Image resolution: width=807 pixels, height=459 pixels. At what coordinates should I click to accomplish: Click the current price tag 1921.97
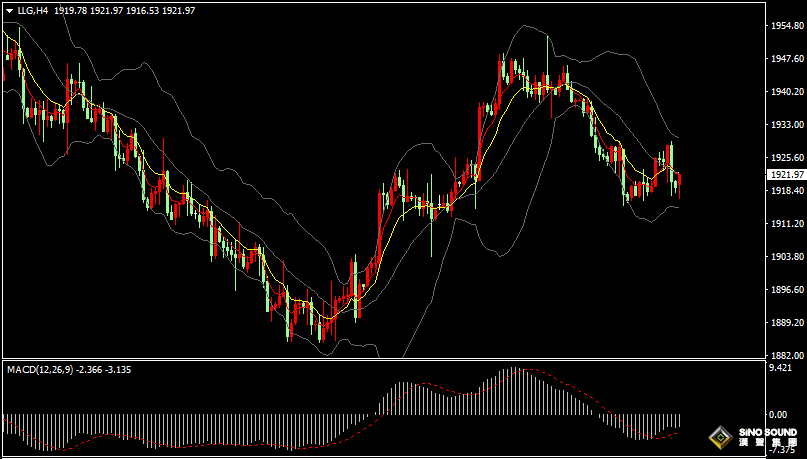coord(786,175)
